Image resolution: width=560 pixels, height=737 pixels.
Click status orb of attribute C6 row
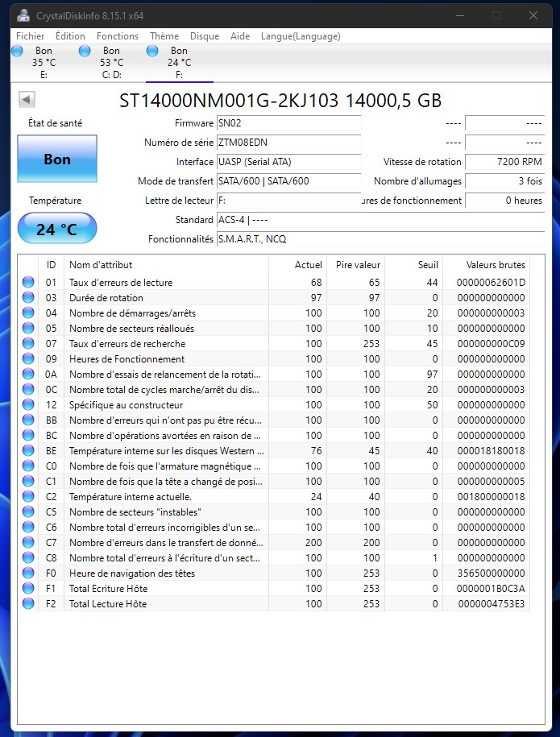[28, 527]
